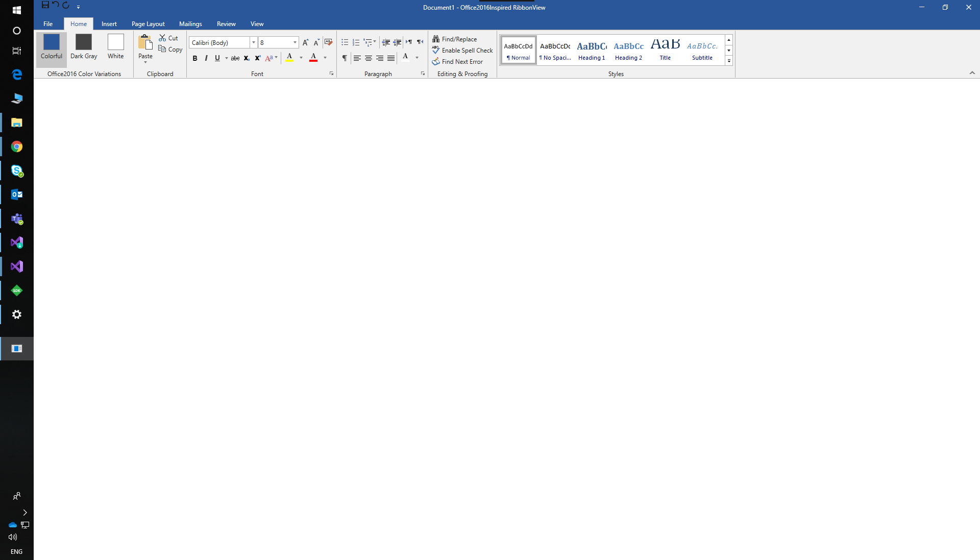Toggle italic formatting
The width and height of the screenshot is (980, 560).
pyautogui.click(x=206, y=58)
